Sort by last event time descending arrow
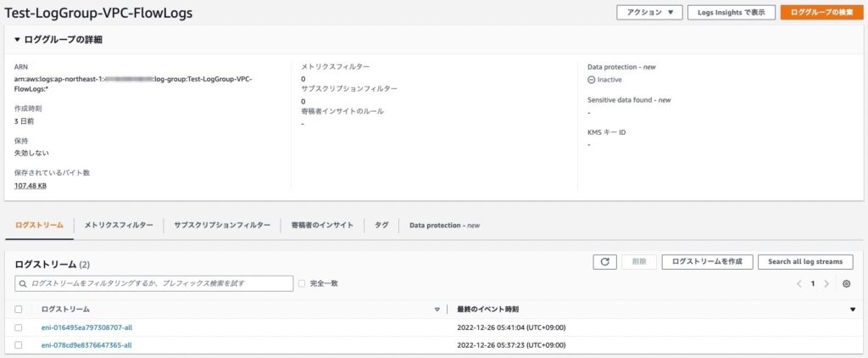 click(x=853, y=310)
